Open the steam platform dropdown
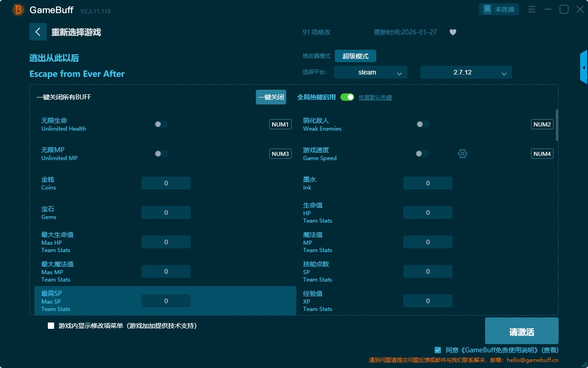The image size is (588, 368). pyautogui.click(x=370, y=72)
